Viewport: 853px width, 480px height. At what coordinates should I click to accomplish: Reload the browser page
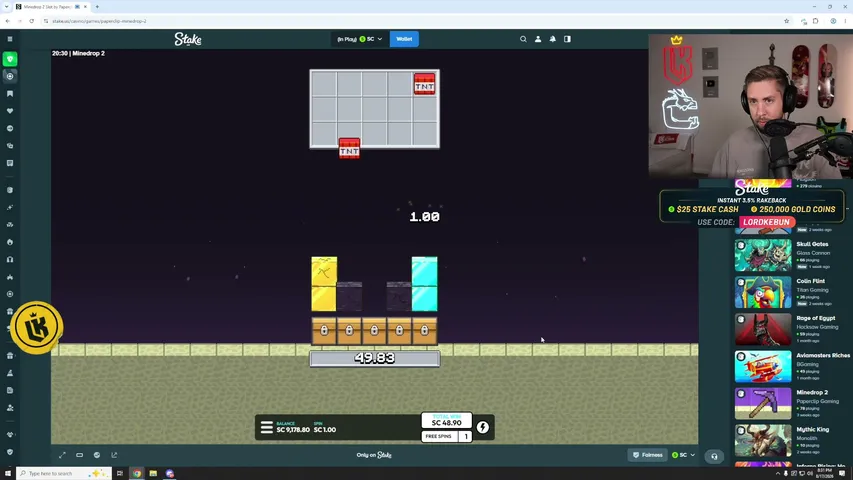tap(32, 21)
